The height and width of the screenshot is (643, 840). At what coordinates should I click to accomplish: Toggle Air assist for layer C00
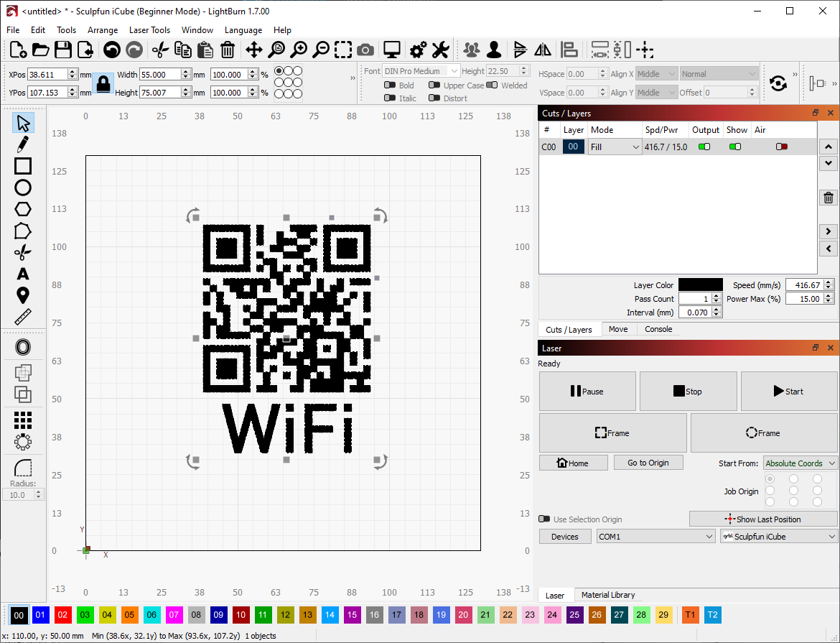(x=782, y=147)
